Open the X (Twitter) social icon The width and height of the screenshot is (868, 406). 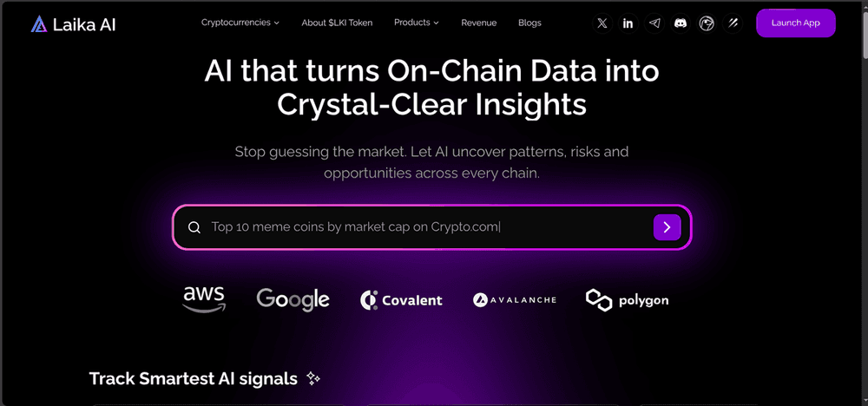click(602, 23)
